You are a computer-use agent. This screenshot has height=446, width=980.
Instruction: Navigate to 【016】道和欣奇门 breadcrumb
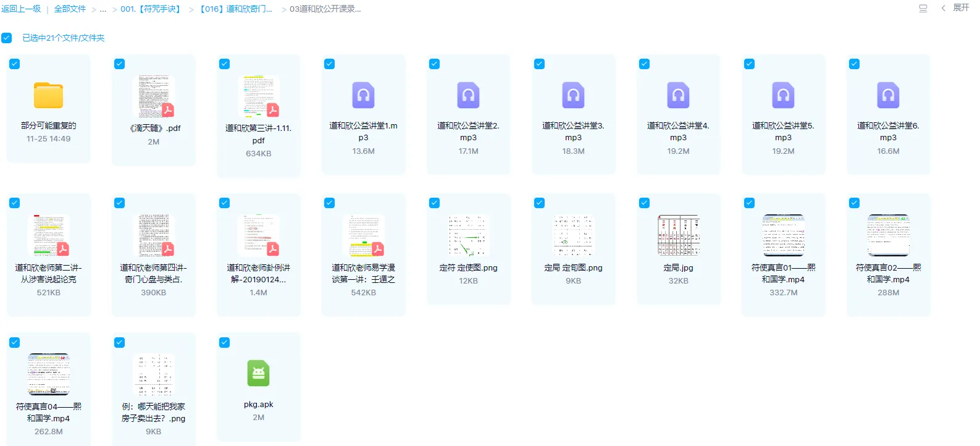point(236,9)
